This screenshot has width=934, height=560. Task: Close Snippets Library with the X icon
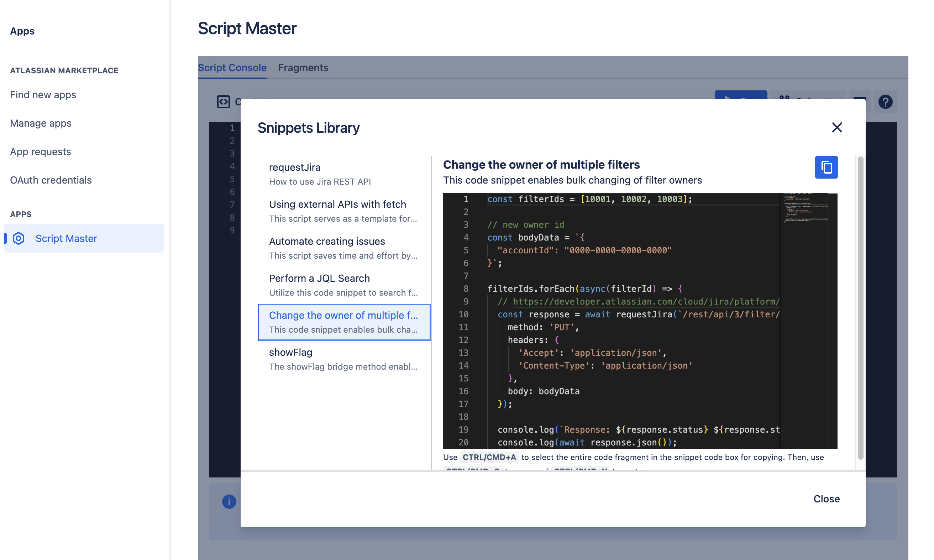click(x=836, y=127)
